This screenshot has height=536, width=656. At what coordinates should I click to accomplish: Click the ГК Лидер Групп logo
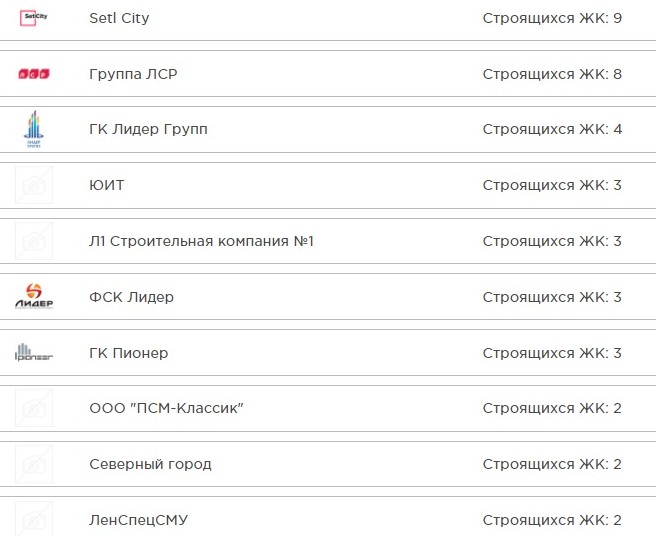coord(34,130)
